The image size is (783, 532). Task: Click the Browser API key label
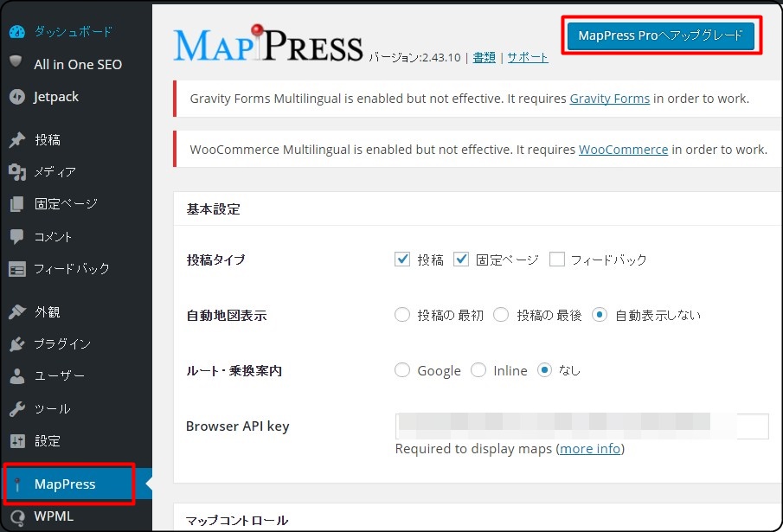tap(238, 426)
